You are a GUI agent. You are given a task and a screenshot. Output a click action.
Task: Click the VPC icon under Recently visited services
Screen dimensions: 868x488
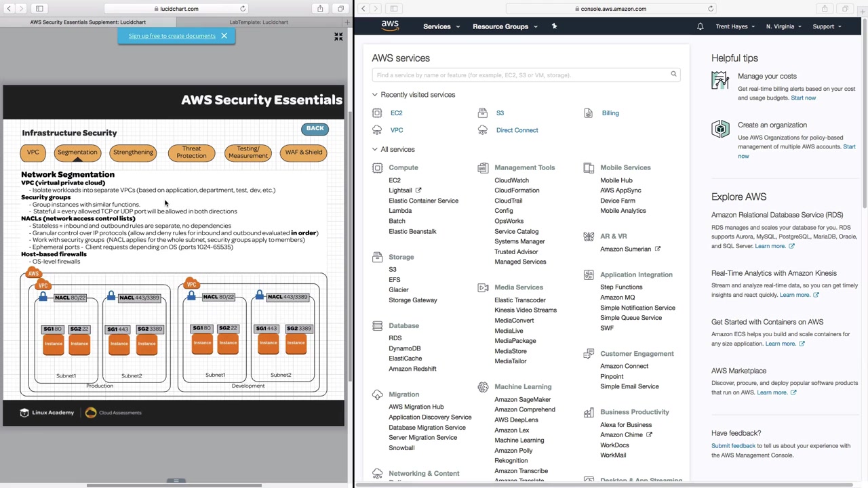pos(377,130)
